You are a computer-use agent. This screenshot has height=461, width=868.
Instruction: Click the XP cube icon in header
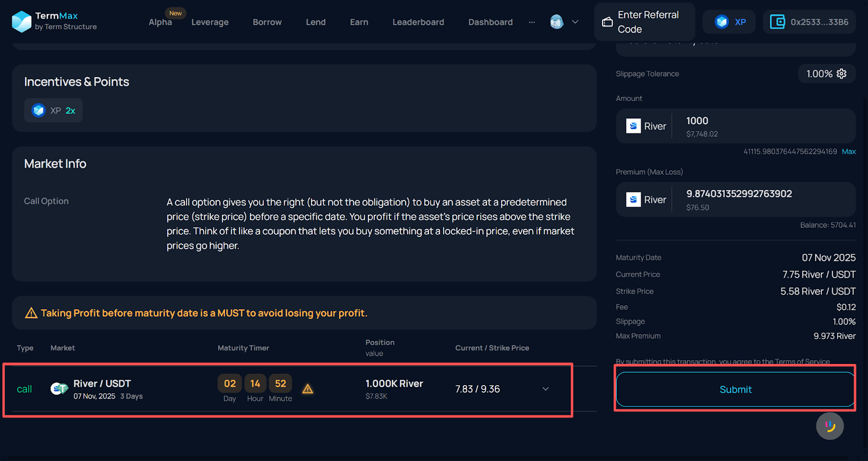722,22
